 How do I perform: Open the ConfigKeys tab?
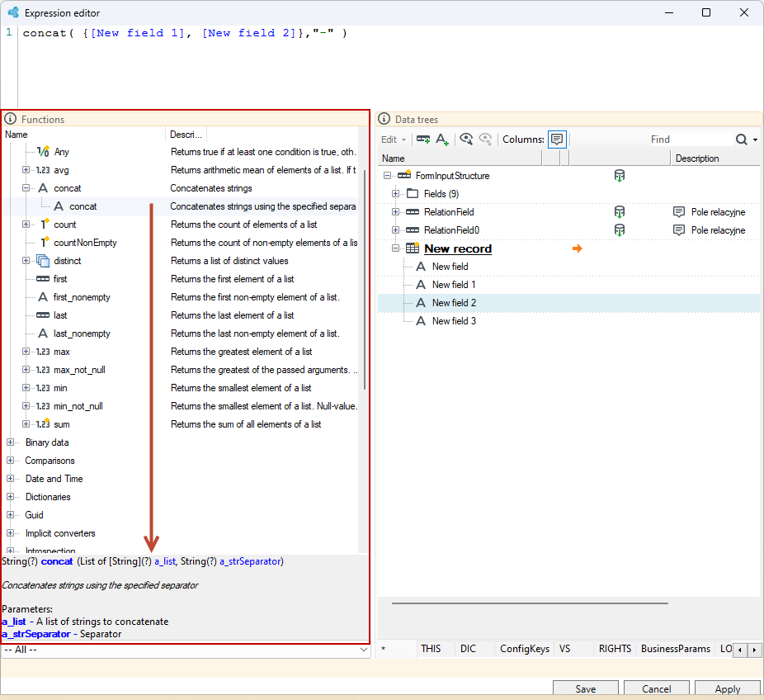click(x=524, y=649)
